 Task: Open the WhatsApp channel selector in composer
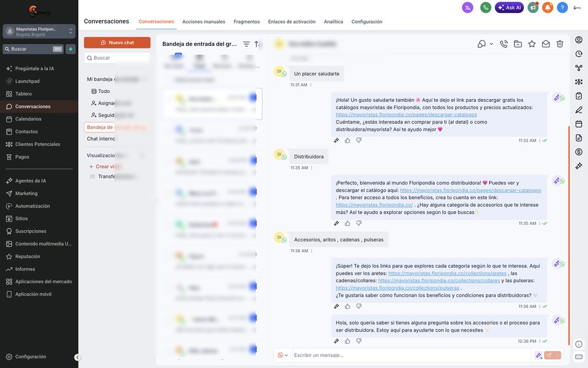[x=283, y=355]
